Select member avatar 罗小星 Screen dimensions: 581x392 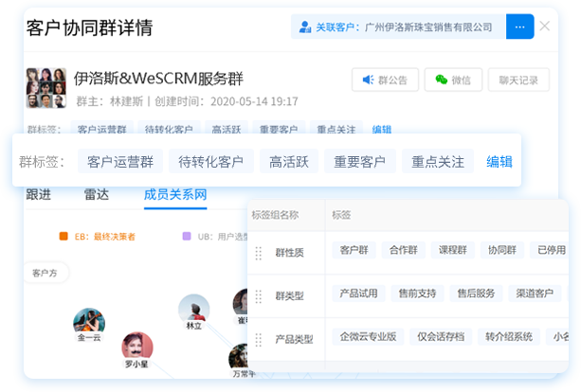tap(137, 347)
